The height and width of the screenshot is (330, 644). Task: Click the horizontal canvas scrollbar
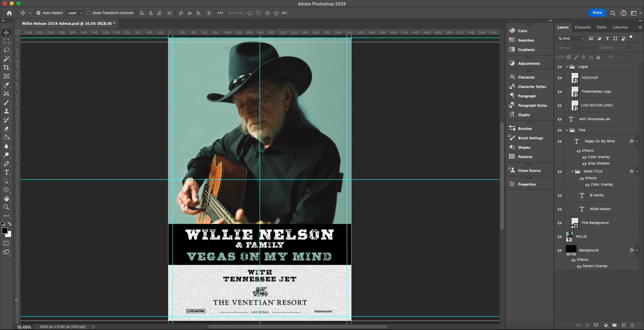click(297, 327)
